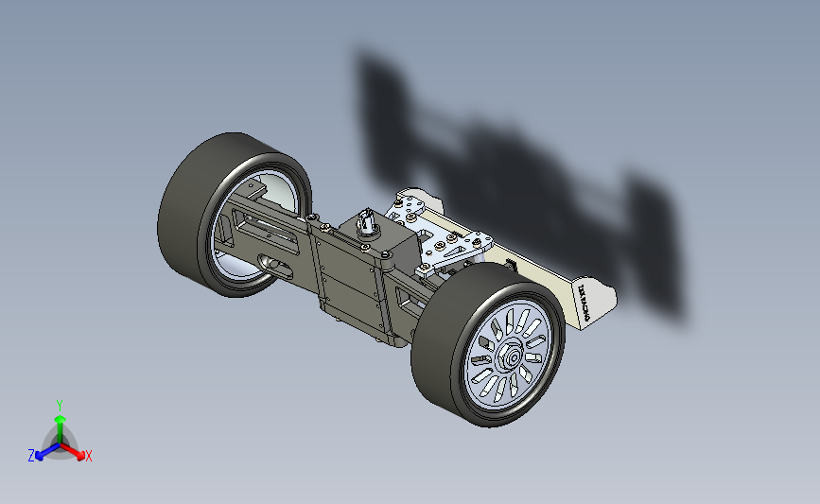Select the front wheel with the spoked rim
This screenshot has height=504, width=820.
point(489,345)
